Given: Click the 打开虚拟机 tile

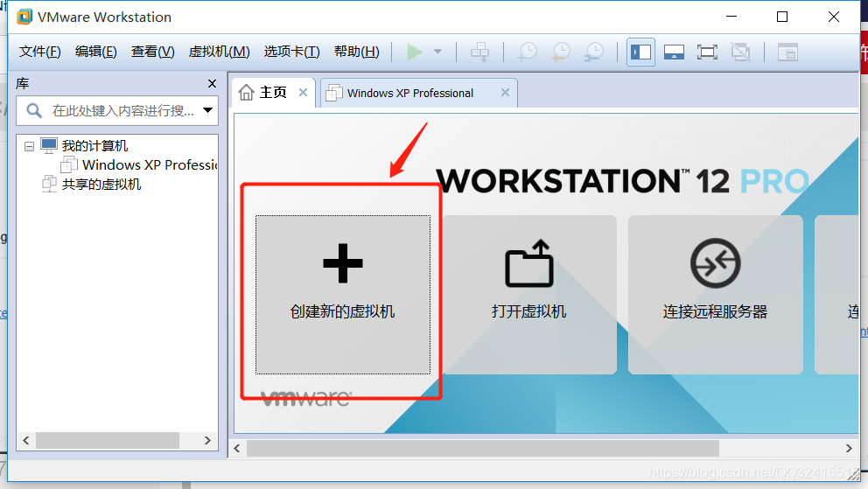Looking at the screenshot, I should tap(529, 295).
